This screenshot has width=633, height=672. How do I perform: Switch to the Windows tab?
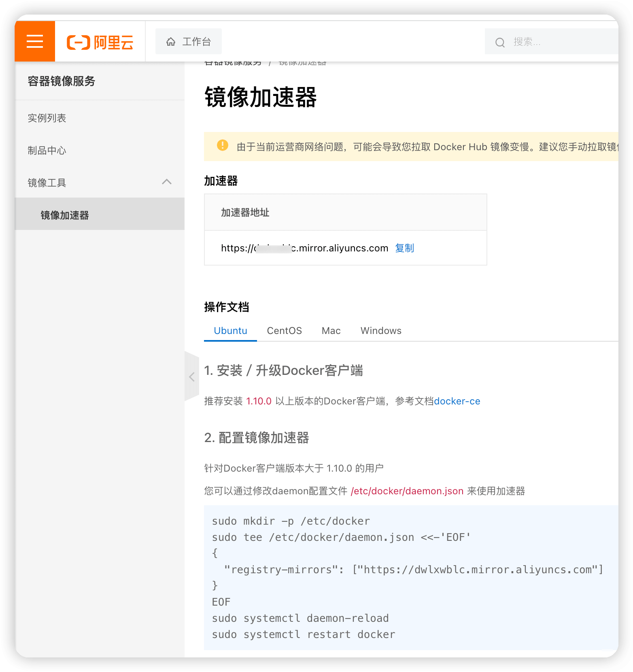(381, 331)
